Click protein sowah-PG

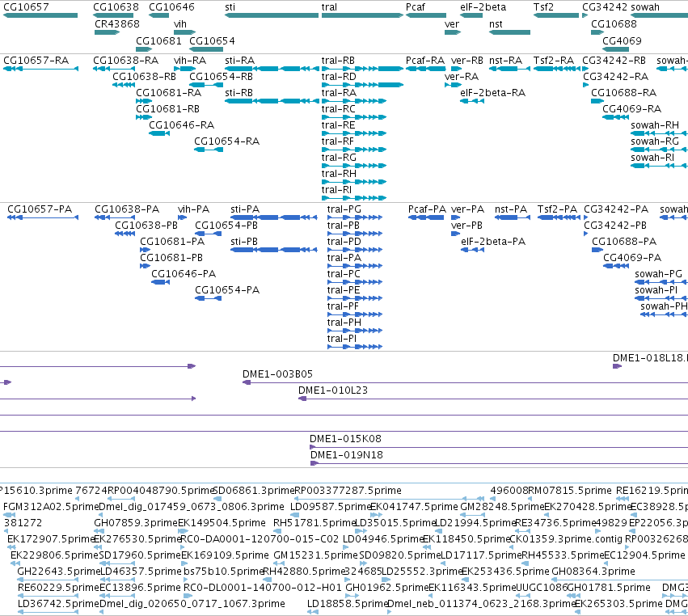point(661,282)
